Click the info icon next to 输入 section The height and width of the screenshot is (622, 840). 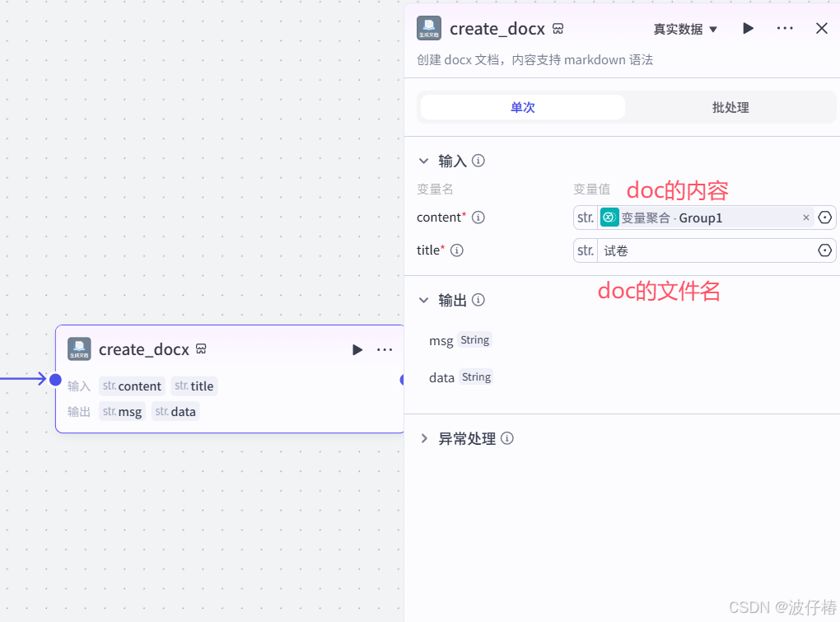[x=478, y=161]
